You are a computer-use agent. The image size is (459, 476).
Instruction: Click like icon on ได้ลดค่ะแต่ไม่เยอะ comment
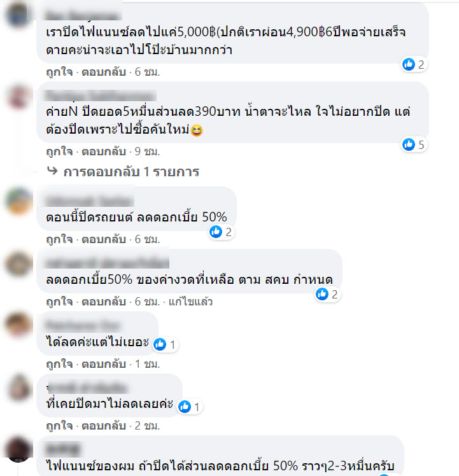[x=160, y=344]
